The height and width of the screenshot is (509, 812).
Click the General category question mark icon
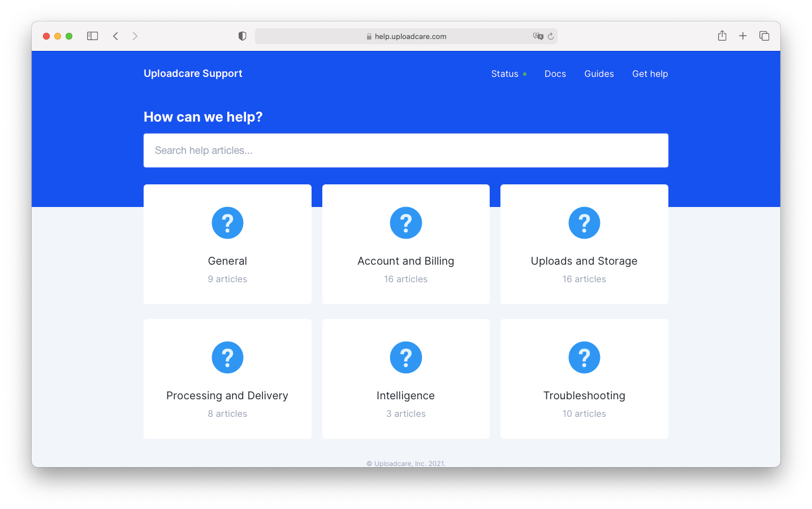click(x=227, y=223)
